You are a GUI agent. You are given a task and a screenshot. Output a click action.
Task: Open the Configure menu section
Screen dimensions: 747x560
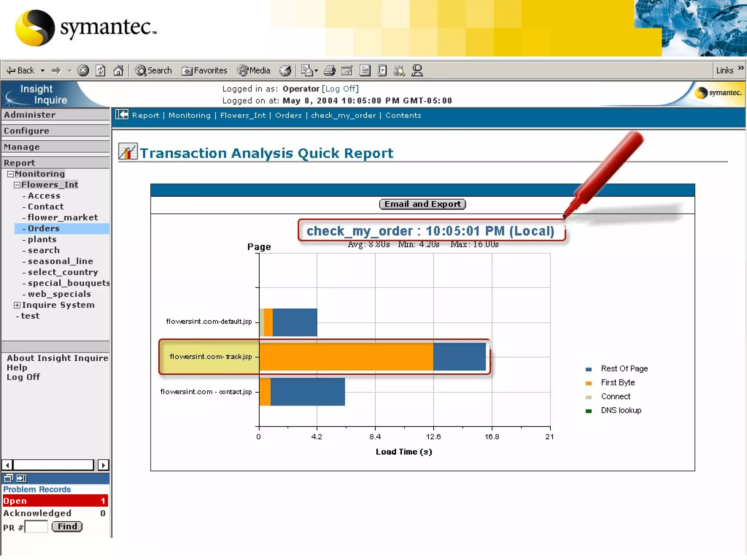[x=27, y=131]
